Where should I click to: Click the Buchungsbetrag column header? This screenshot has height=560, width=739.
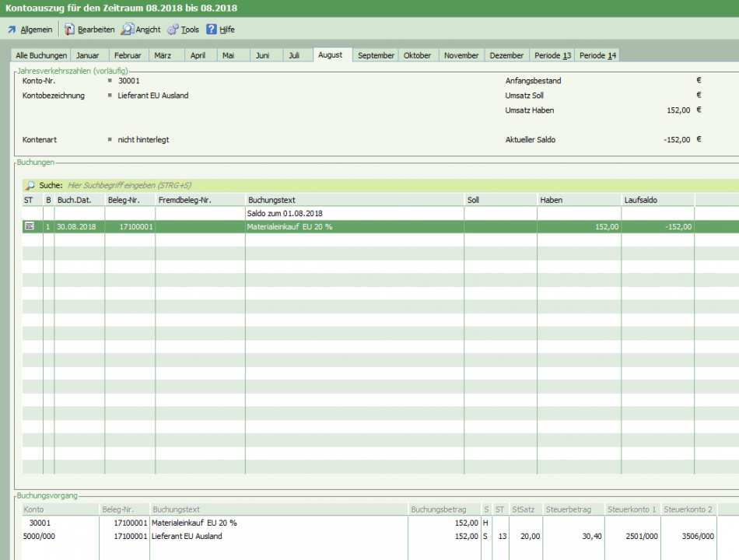tap(444, 509)
